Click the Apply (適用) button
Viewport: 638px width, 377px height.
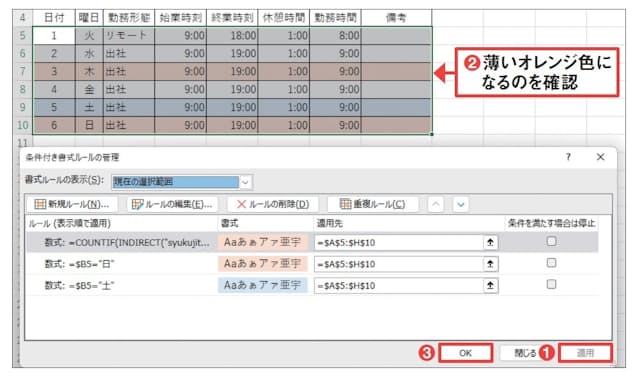tap(585, 353)
